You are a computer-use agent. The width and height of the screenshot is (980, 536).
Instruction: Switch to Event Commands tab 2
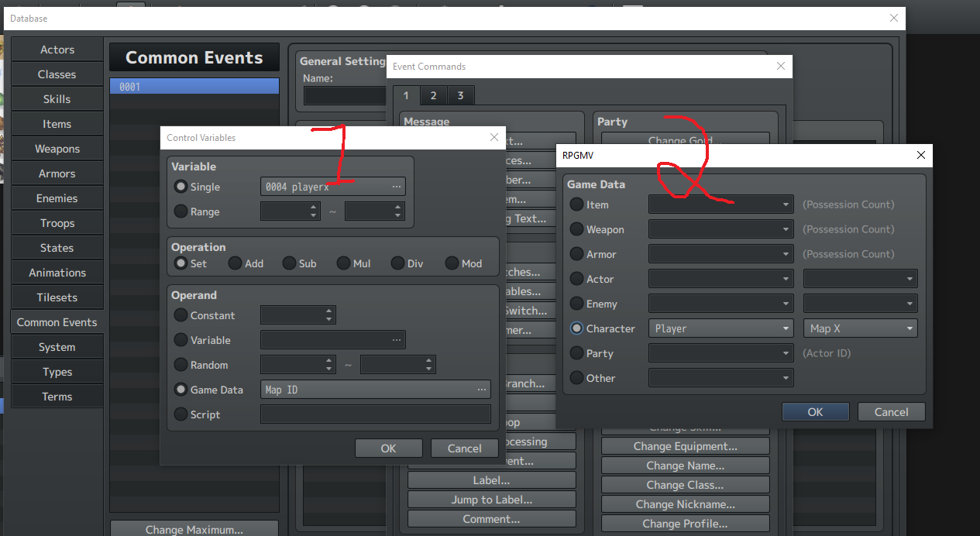click(433, 95)
